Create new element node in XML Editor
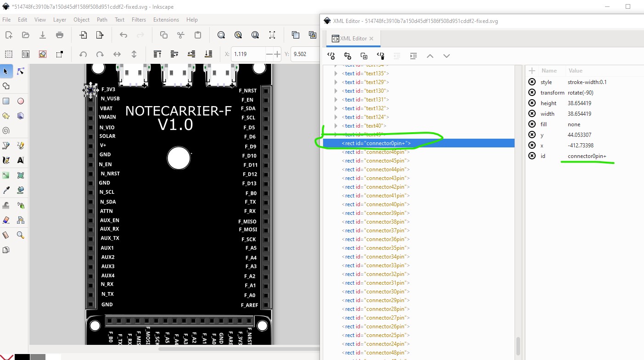The image size is (644, 360). point(331,56)
